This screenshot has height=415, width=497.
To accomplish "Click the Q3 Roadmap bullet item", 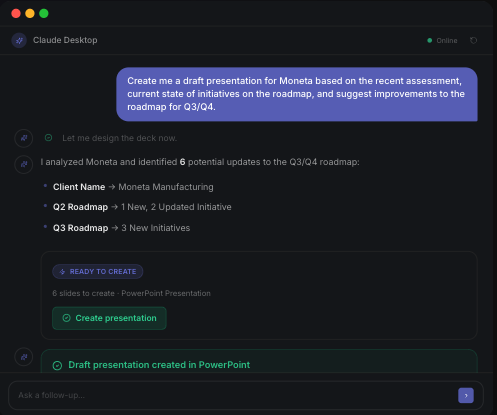I will coord(121,228).
